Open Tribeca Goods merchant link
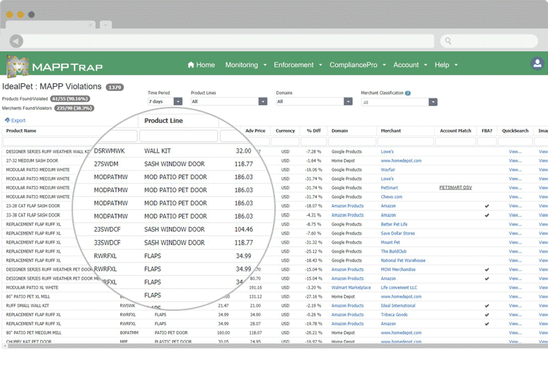 [x=395, y=315]
